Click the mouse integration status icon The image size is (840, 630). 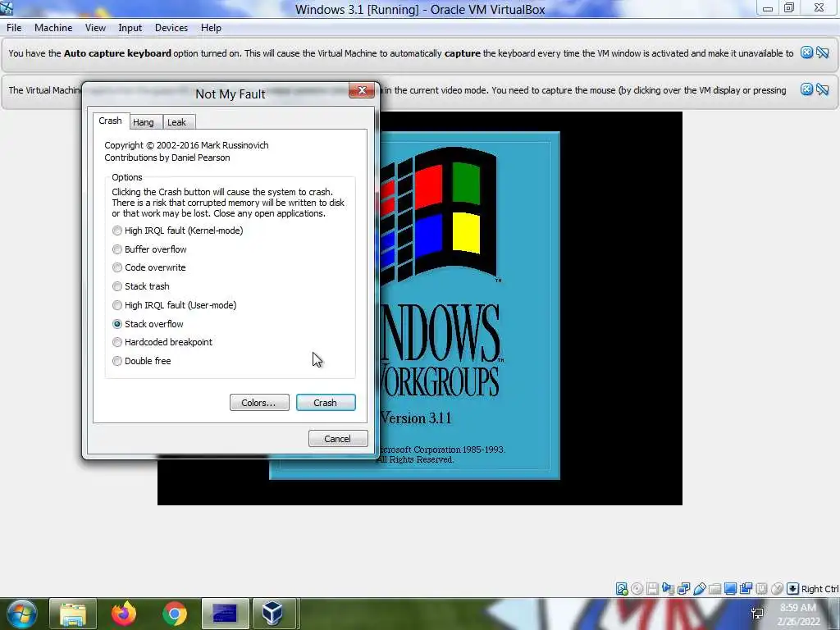coord(777,589)
